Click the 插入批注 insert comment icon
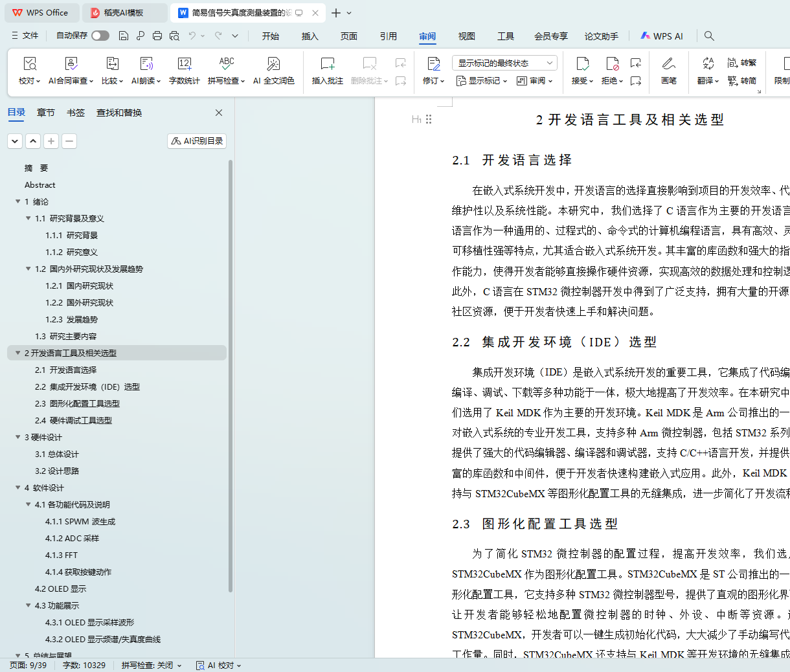This screenshot has width=790, height=672. point(327,64)
